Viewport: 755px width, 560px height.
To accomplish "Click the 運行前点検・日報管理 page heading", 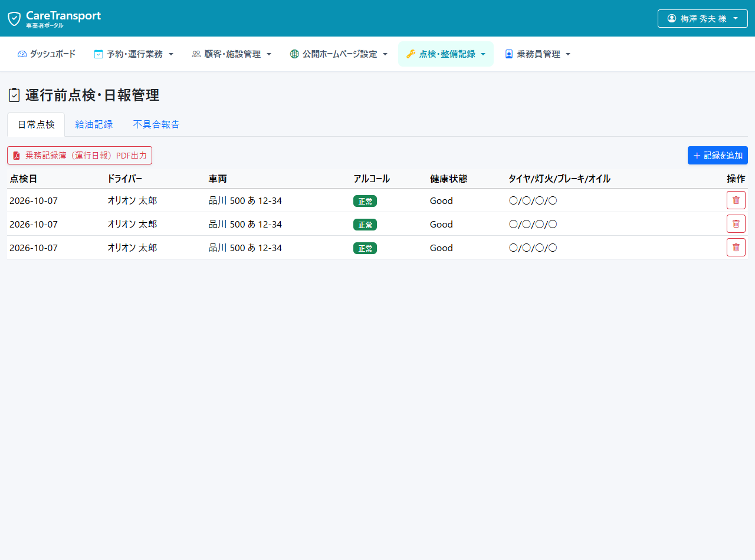I will 92,95.
